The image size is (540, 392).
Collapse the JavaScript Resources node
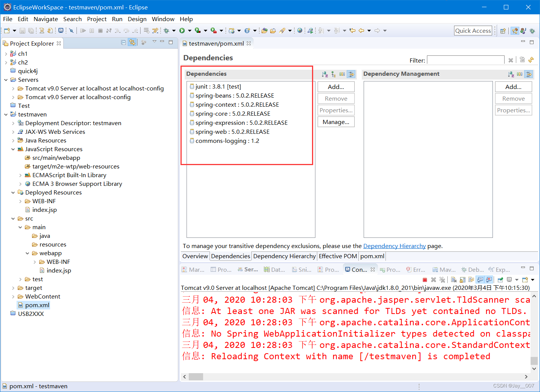13,149
